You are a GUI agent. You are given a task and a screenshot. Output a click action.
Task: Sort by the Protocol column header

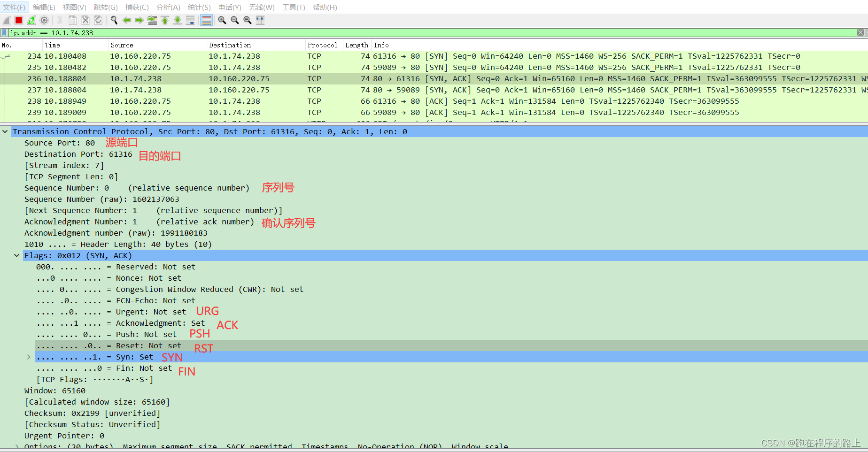pyautogui.click(x=324, y=45)
